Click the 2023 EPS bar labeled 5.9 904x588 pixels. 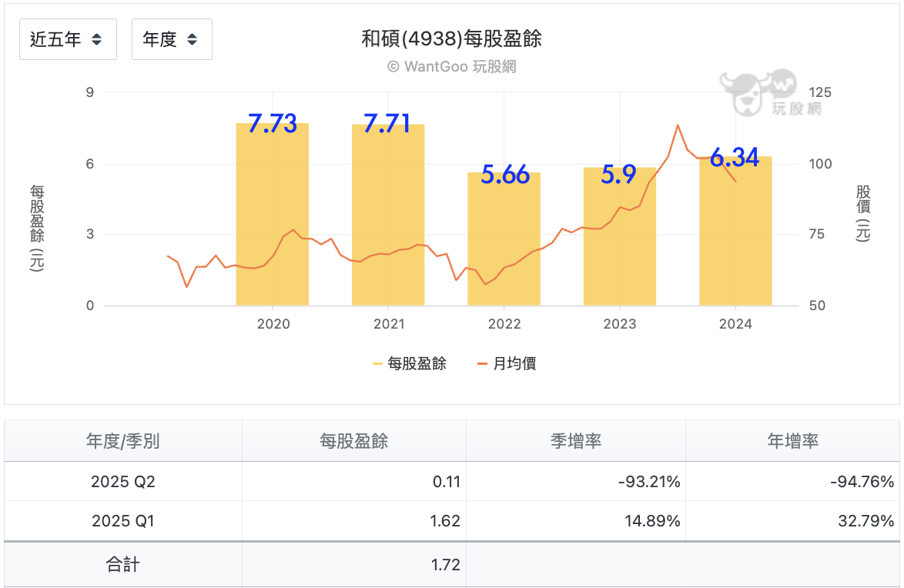pos(620,236)
